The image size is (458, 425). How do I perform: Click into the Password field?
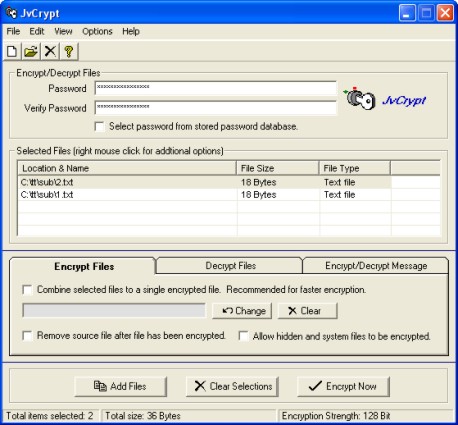(216, 88)
